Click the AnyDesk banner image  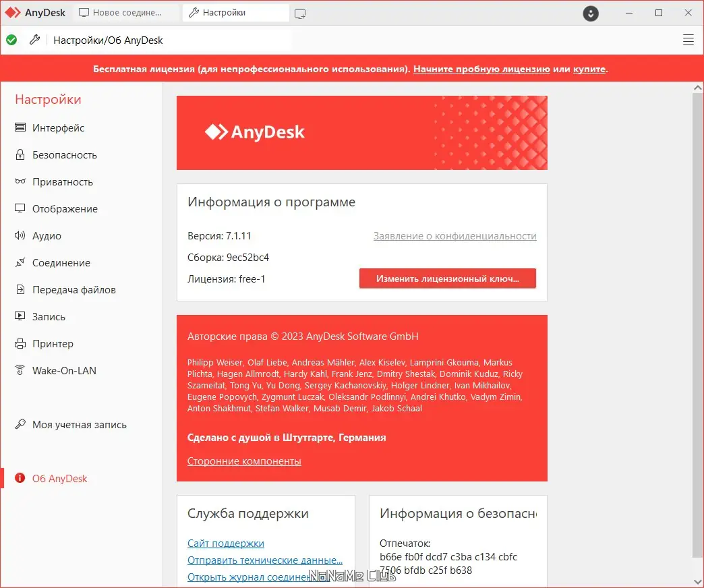click(x=362, y=132)
